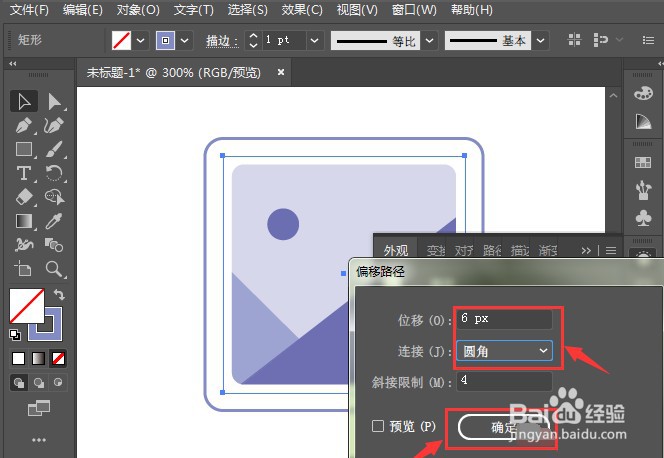Open the 对象(O) menu
Image resolution: width=664 pixels, height=458 pixels.
[138, 9]
